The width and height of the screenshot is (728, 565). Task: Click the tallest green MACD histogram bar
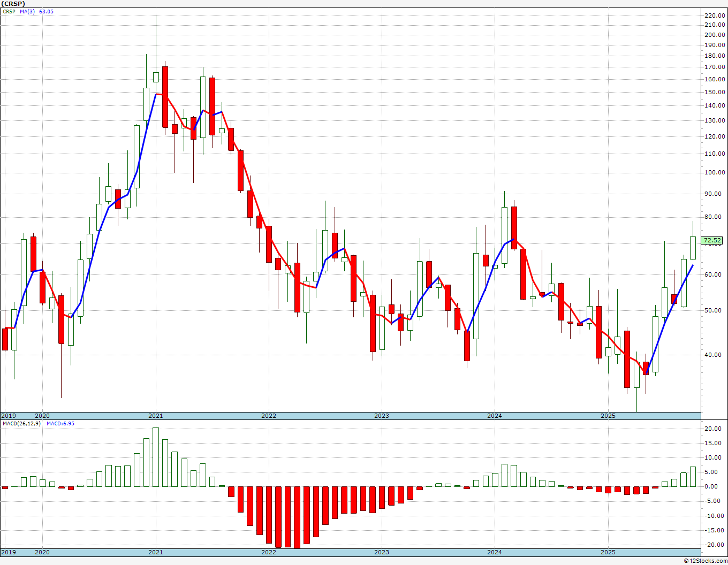(x=156, y=457)
